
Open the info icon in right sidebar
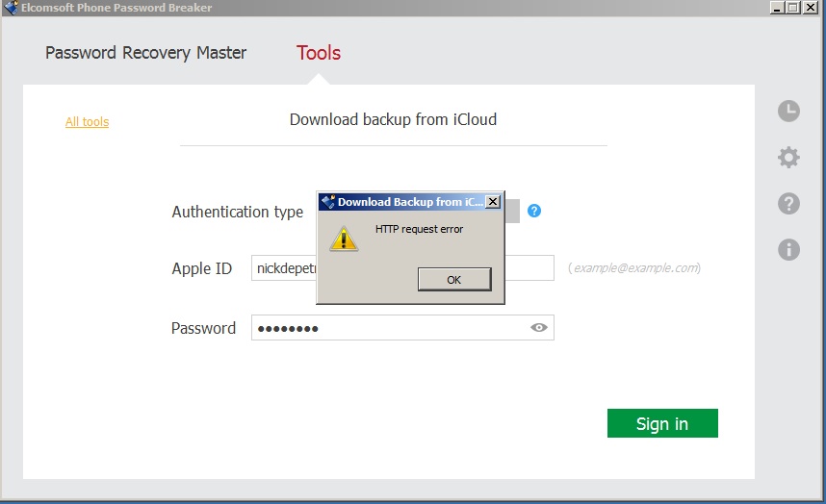pyautogui.click(x=788, y=250)
